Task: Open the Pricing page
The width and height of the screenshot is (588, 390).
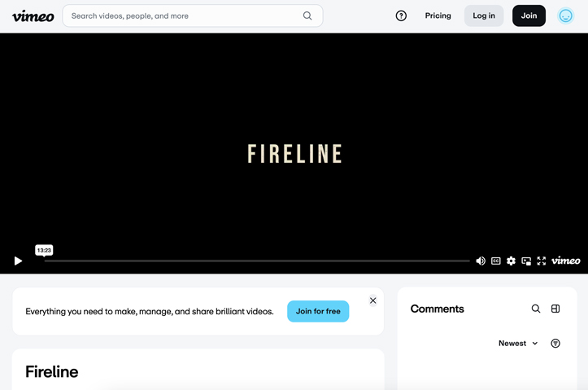Action: 438,15
